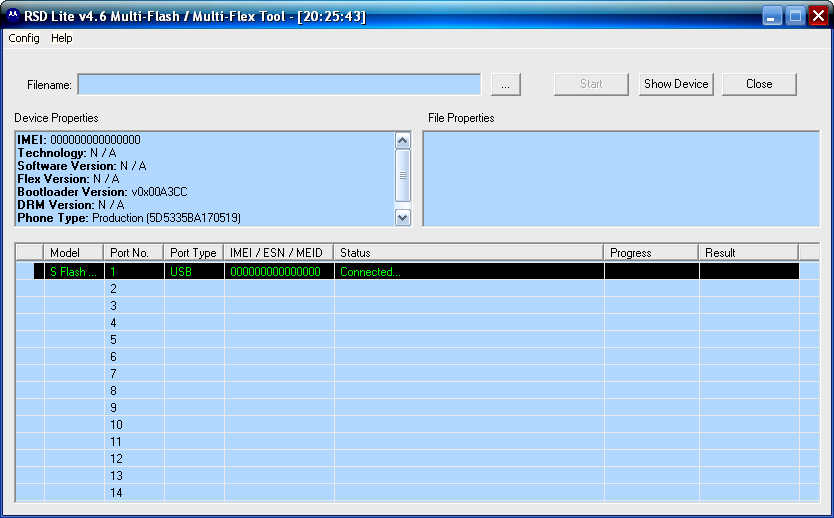Maximize the RSD Lite window
The image size is (834, 518).
(795, 16)
